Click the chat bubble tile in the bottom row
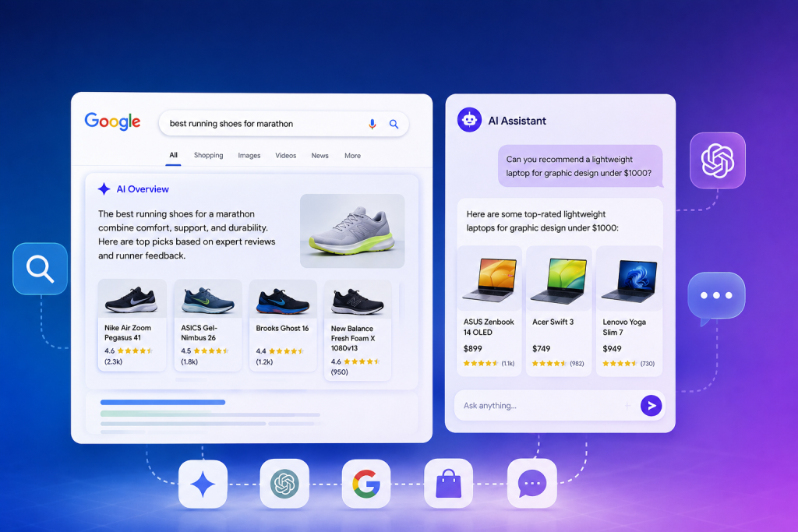 (x=531, y=484)
